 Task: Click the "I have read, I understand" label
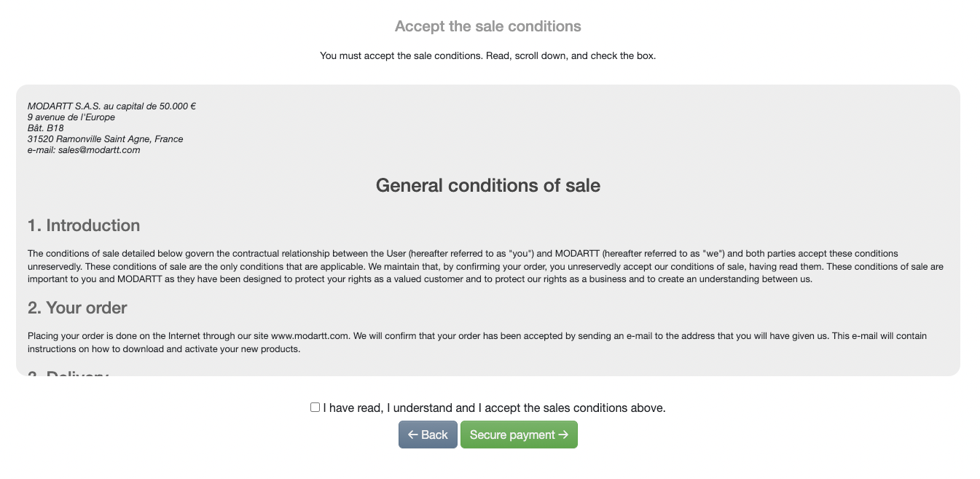tap(494, 408)
